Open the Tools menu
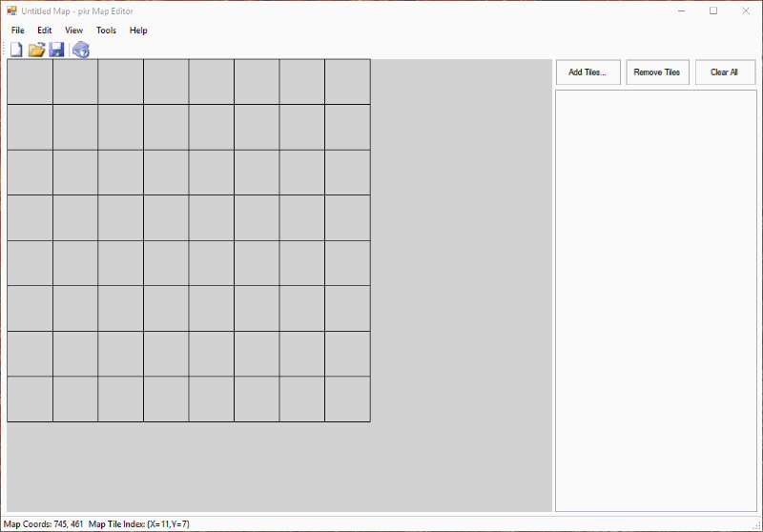 106,31
